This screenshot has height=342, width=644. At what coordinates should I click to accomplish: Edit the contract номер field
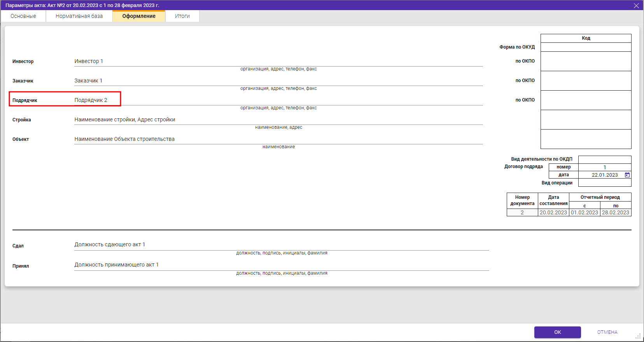click(x=604, y=167)
